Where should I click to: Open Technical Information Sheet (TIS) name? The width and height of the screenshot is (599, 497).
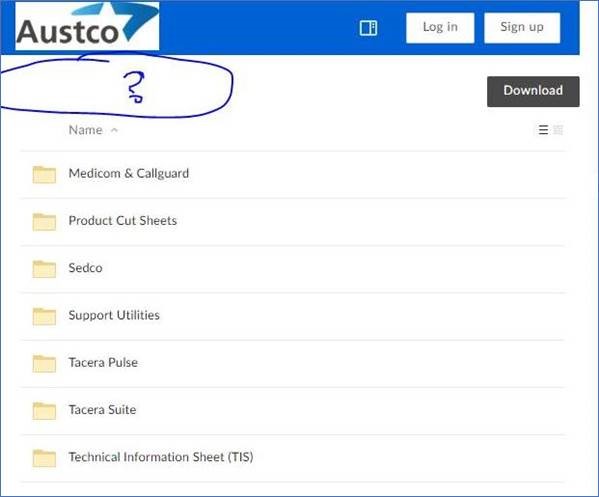[161, 457]
